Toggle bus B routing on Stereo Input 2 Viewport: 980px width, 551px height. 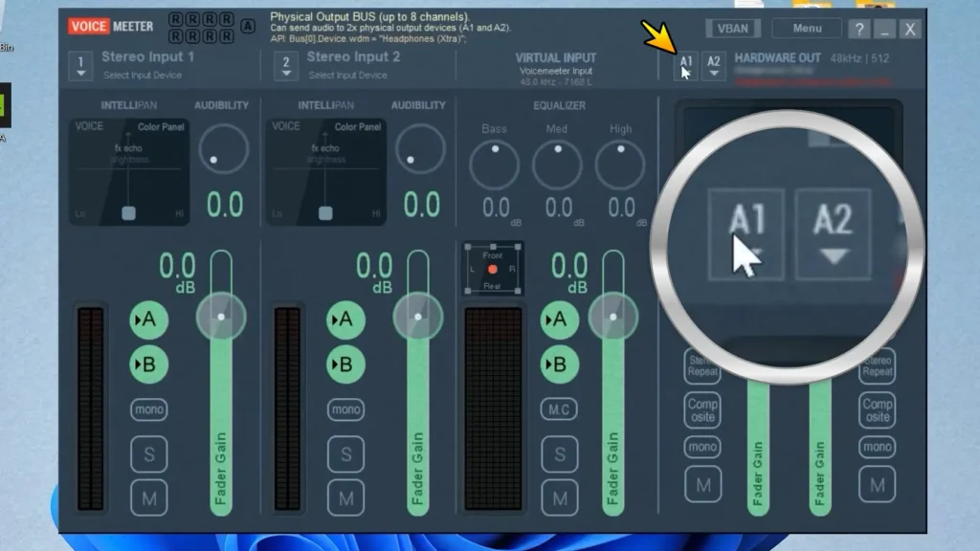(345, 364)
